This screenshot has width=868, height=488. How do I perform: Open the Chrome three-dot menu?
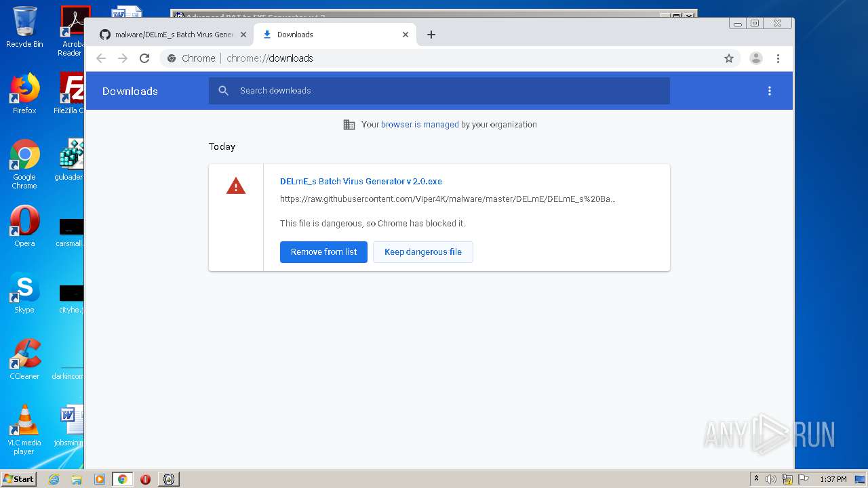click(778, 58)
